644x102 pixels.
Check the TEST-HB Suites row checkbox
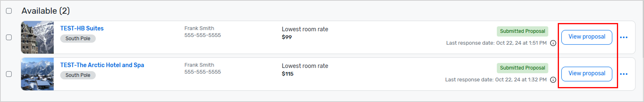(9, 37)
